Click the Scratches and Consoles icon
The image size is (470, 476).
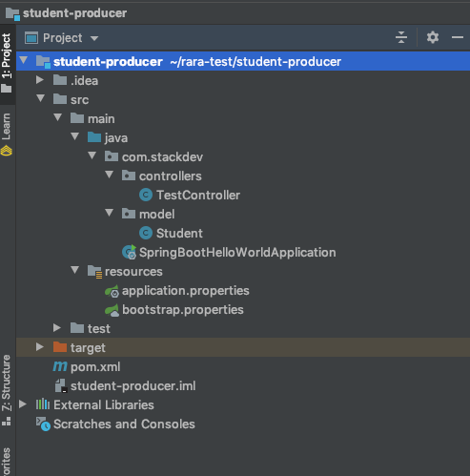click(43, 424)
